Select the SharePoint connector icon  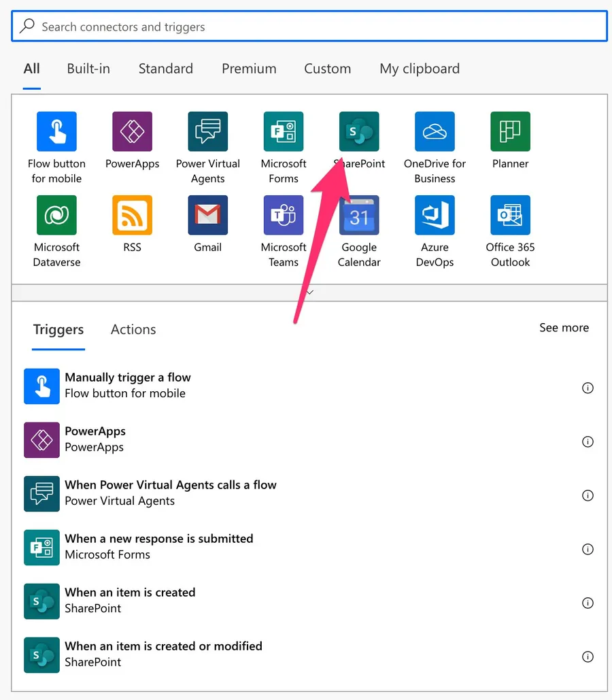359,132
